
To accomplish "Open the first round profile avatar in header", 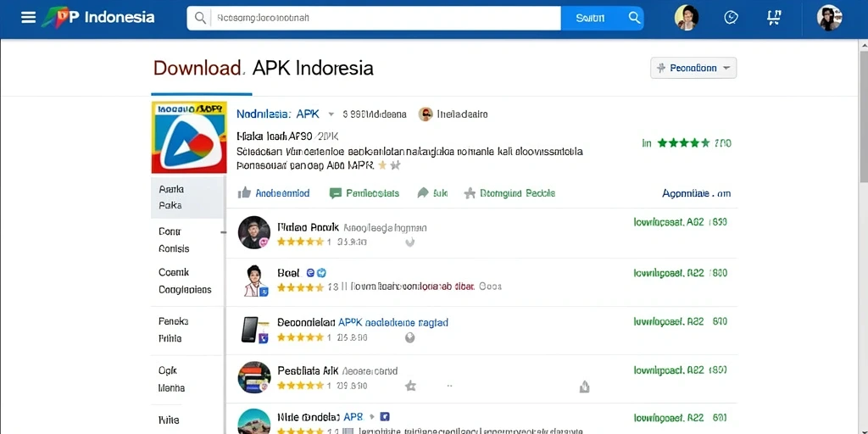I will point(687,18).
